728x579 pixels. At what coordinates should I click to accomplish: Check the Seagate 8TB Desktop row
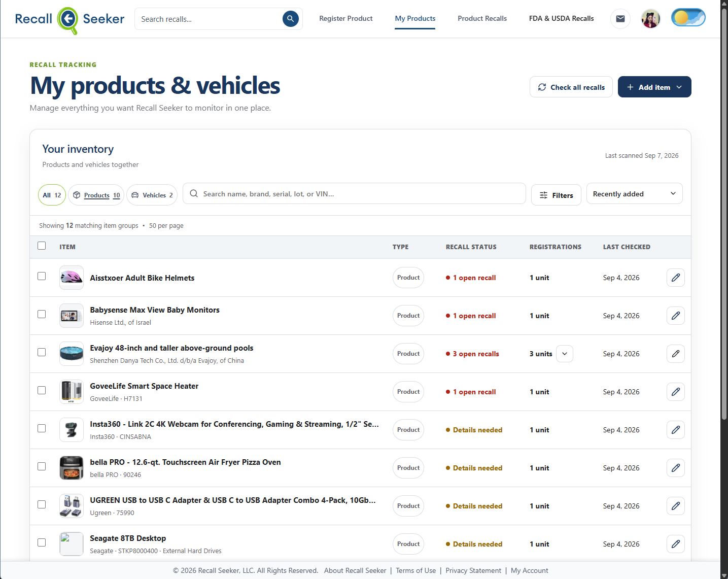pyautogui.click(x=42, y=542)
